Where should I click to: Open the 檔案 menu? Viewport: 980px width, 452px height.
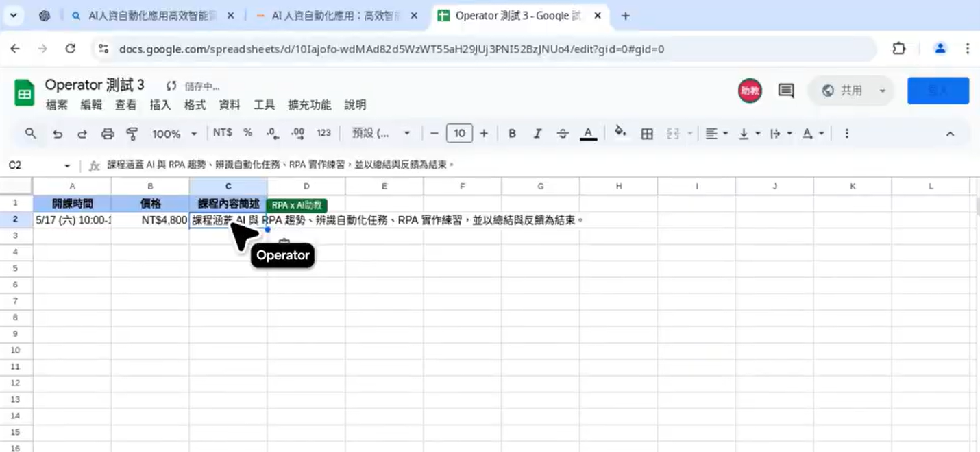pos(57,105)
